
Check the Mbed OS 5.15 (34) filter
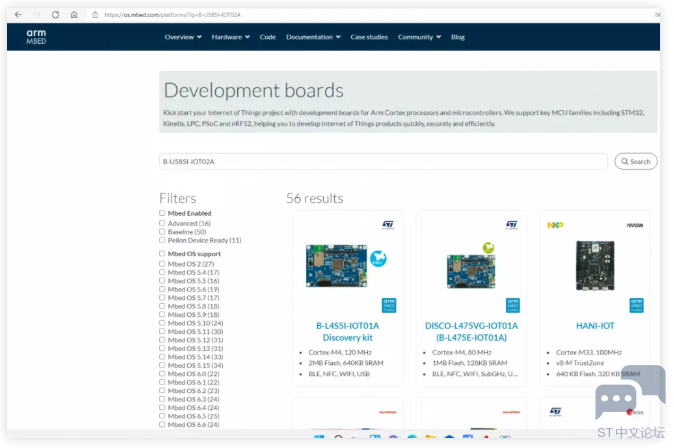coord(162,365)
